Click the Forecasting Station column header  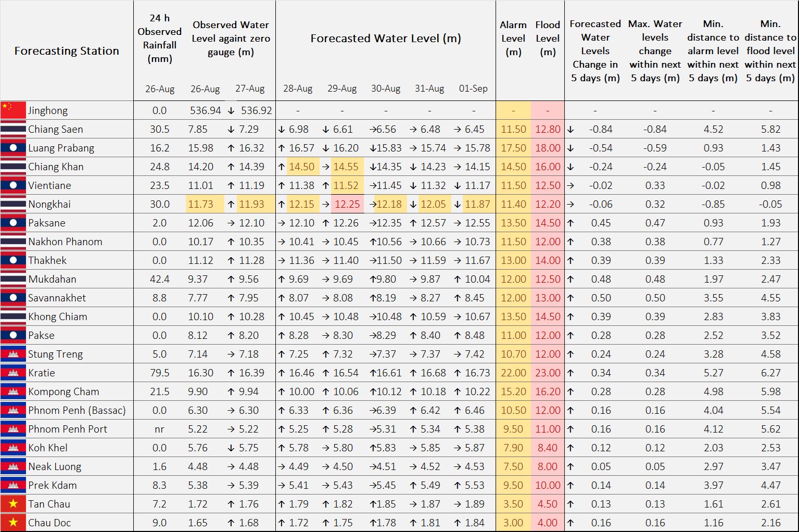[67, 51]
